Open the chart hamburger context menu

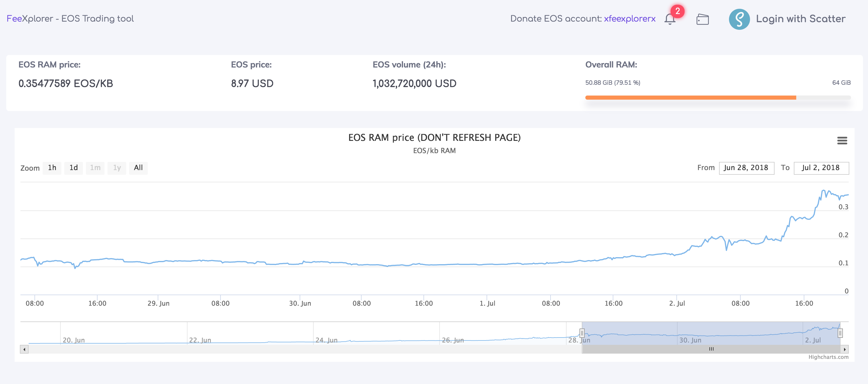pos(842,141)
